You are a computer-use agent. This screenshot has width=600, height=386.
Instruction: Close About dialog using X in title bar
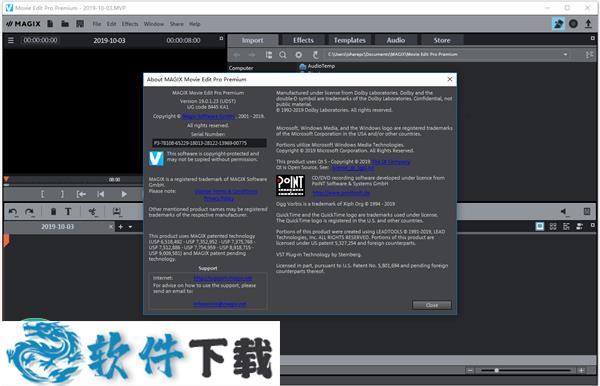click(x=450, y=79)
